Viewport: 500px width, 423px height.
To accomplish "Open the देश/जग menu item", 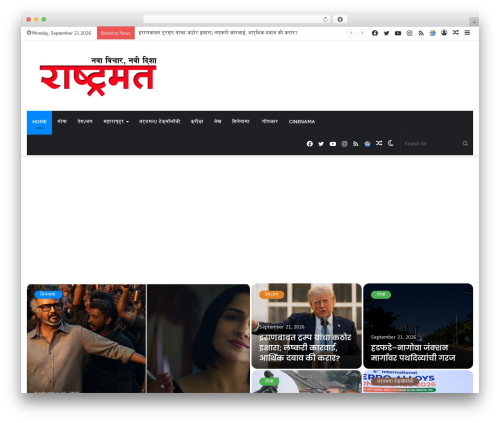I will 85,122.
